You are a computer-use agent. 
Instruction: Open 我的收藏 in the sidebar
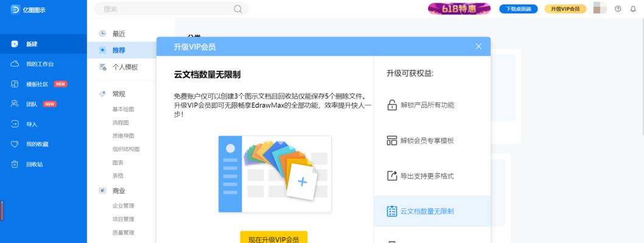(x=44, y=144)
